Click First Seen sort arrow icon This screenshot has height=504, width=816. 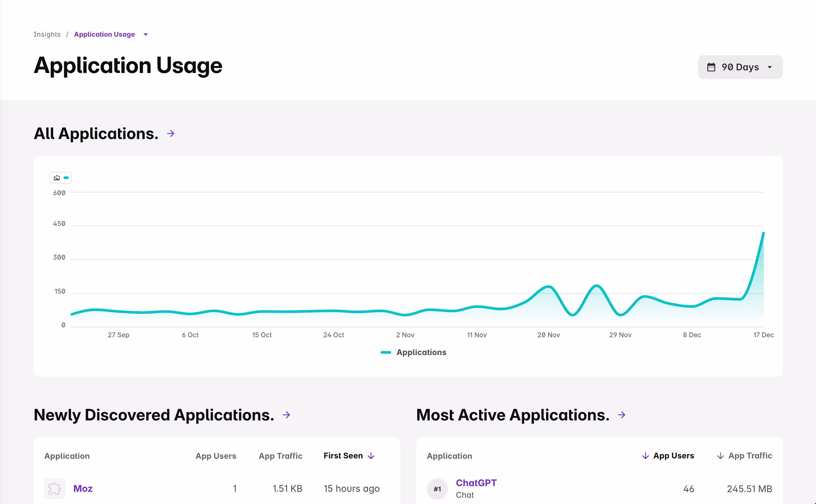[371, 456]
